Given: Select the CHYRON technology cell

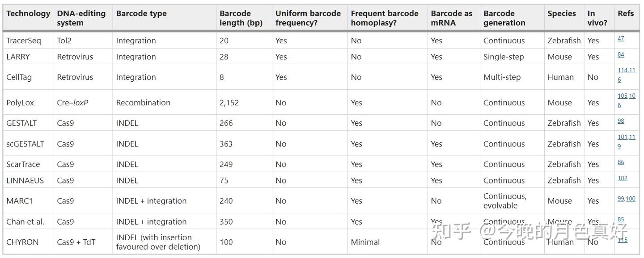Looking at the screenshot, I should (x=22, y=242).
